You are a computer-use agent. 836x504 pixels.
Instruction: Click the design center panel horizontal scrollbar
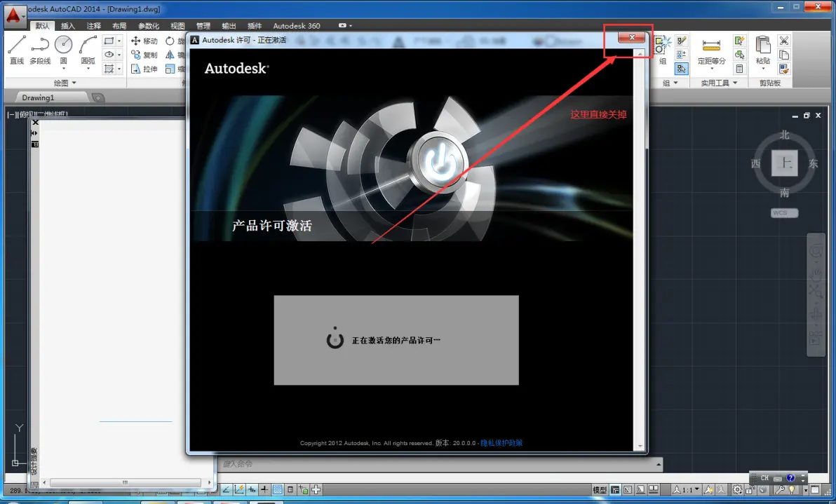click(126, 482)
